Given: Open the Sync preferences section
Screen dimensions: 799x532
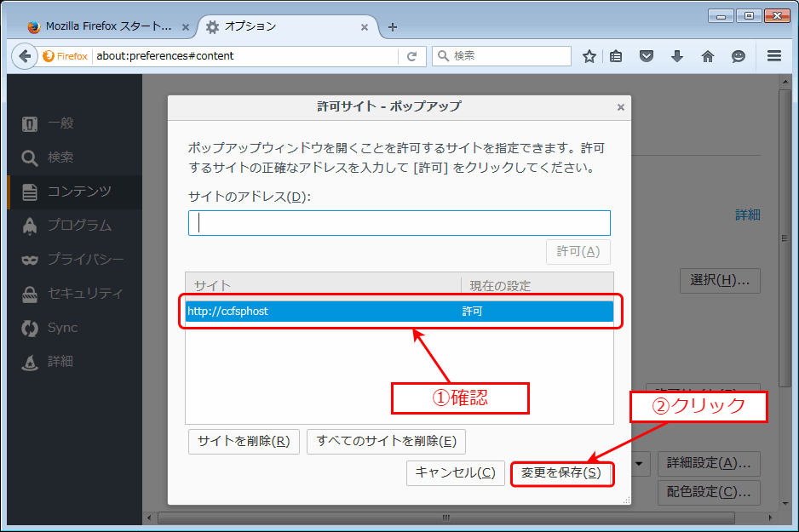Looking at the screenshot, I should pyautogui.click(x=75, y=328).
